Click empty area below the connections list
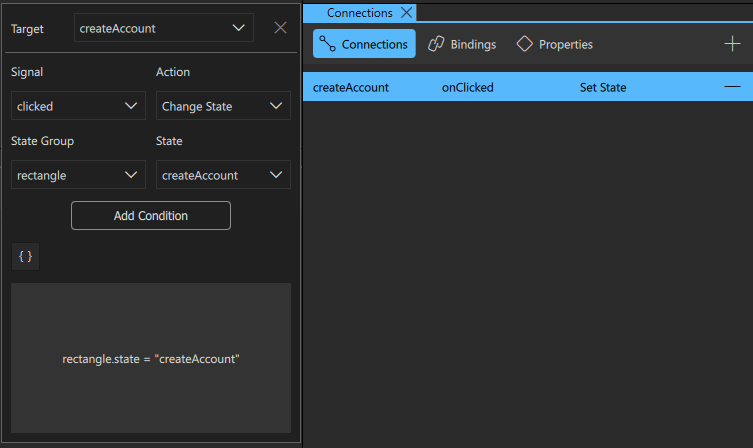Viewport: 753px width, 448px height. [x=527, y=270]
